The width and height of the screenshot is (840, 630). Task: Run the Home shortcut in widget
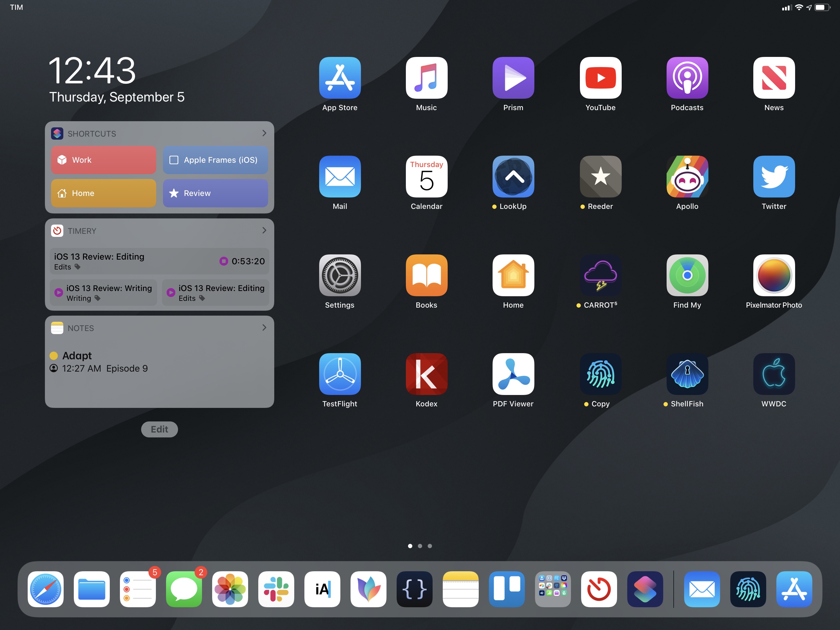tap(103, 193)
